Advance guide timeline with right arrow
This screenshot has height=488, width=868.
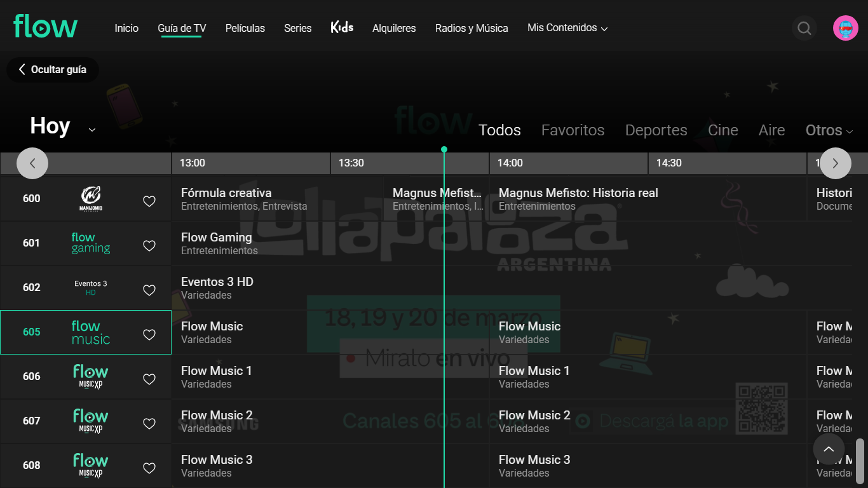coord(835,163)
